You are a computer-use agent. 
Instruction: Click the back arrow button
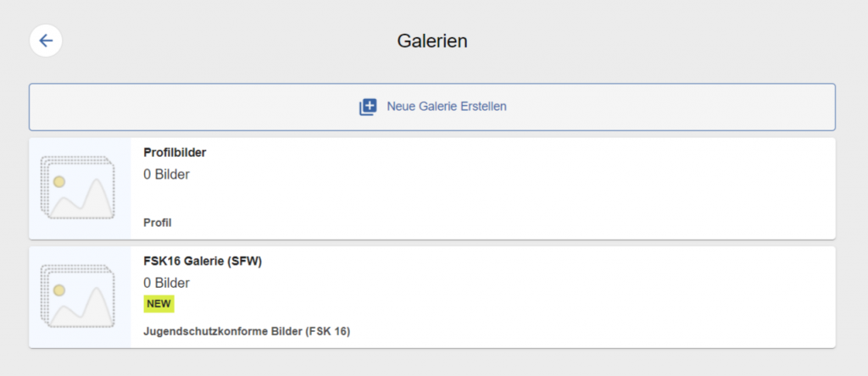[46, 41]
